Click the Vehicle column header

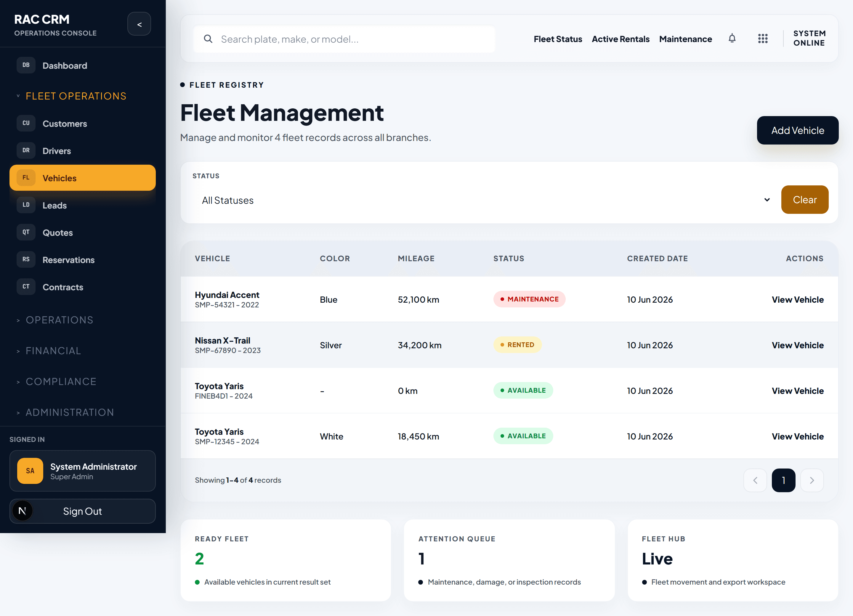[x=212, y=258]
